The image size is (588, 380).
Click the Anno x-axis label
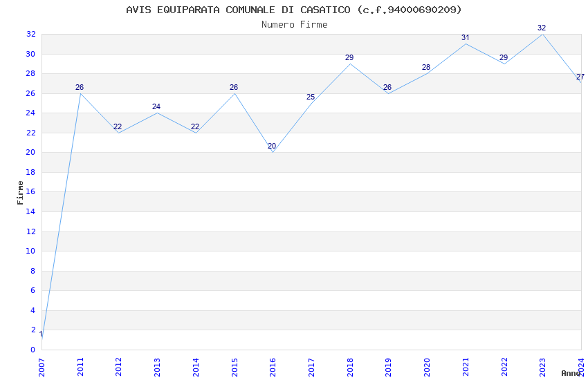[x=571, y=373]
